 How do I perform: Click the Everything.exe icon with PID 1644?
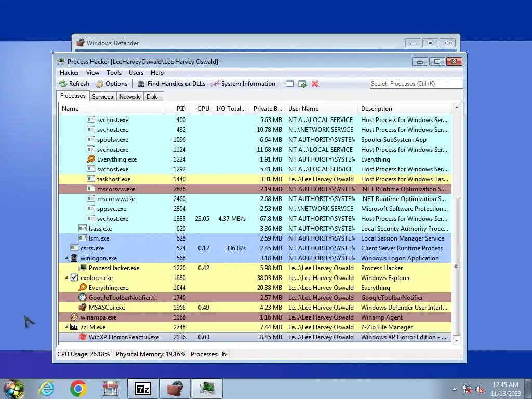(83, 287)
